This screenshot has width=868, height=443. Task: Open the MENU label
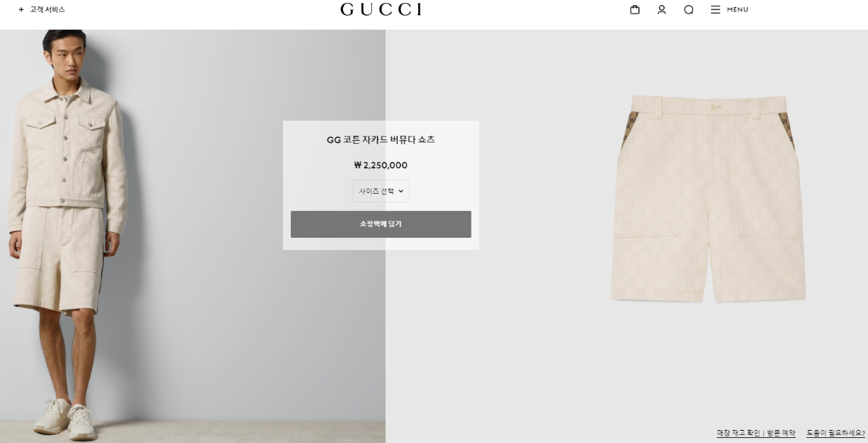[738, 9]
